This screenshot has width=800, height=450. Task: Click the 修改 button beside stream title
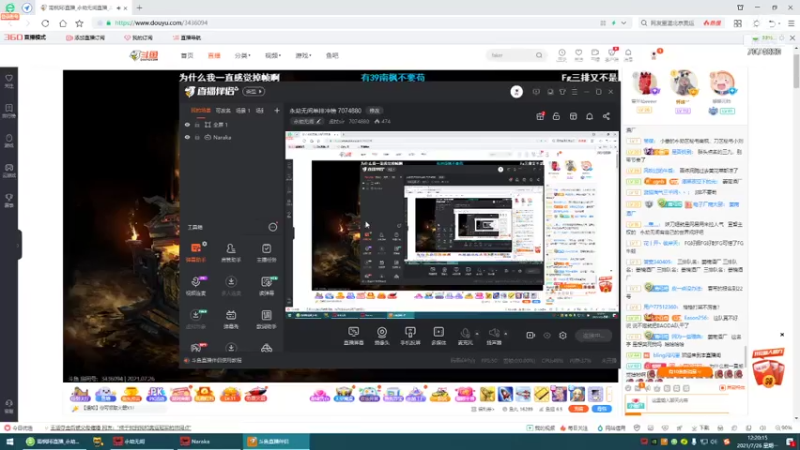point(374,111)
